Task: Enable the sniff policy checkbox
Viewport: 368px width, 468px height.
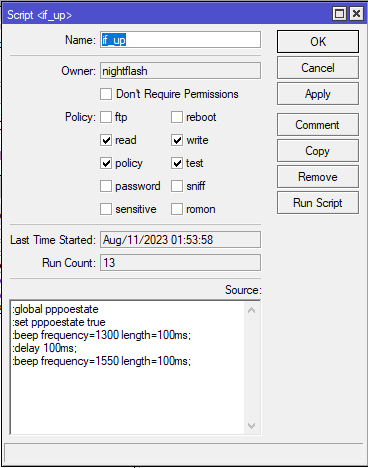Action: click(177, 186)
